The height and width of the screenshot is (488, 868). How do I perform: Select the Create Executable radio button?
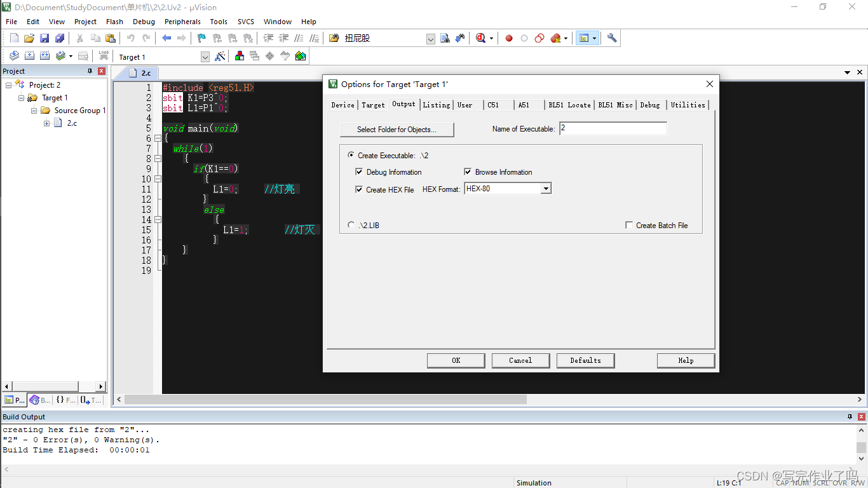[x=351, y=155]
